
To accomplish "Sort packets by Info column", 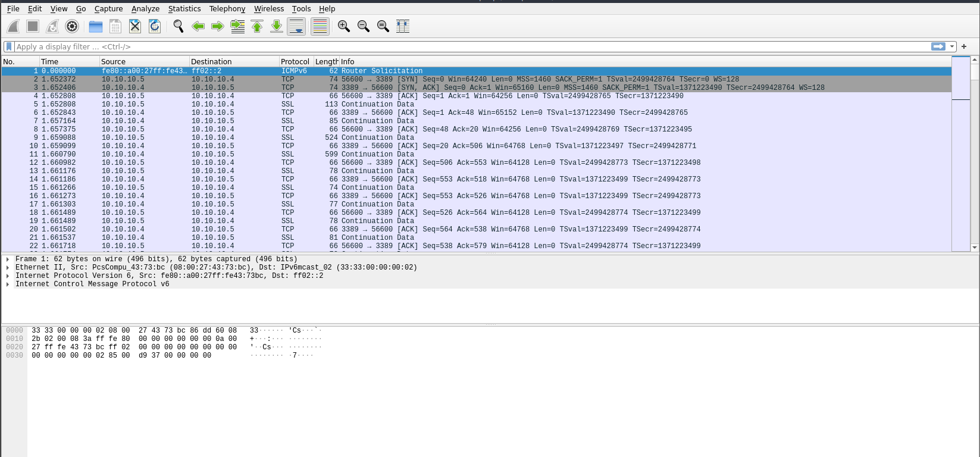I will click(645, 62).
